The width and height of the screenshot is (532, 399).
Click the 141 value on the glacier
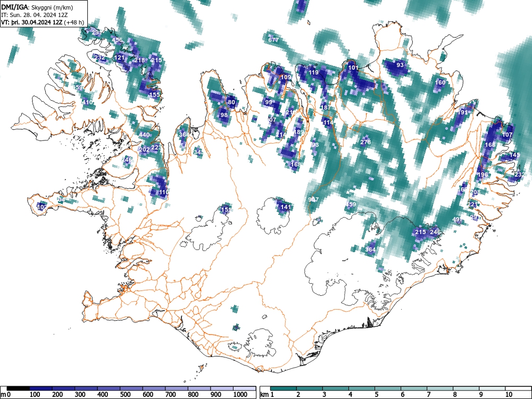tap(286, 206)
